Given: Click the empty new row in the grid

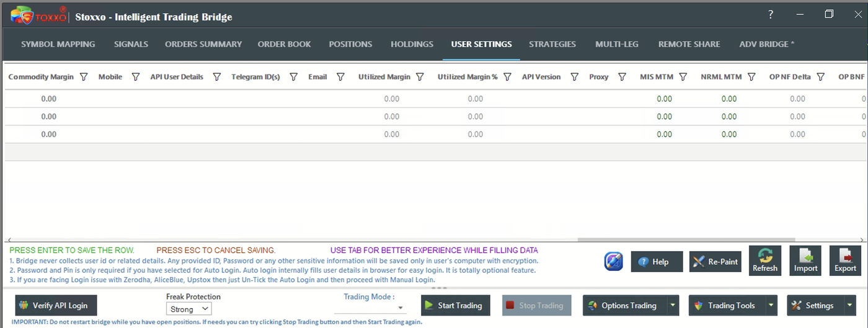Looking at the screenshot, I should 435,153.
